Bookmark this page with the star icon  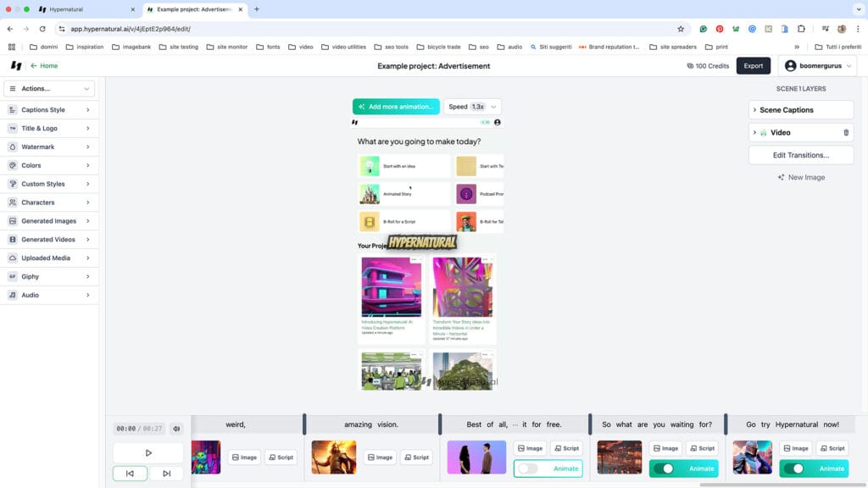click(680, 29)
